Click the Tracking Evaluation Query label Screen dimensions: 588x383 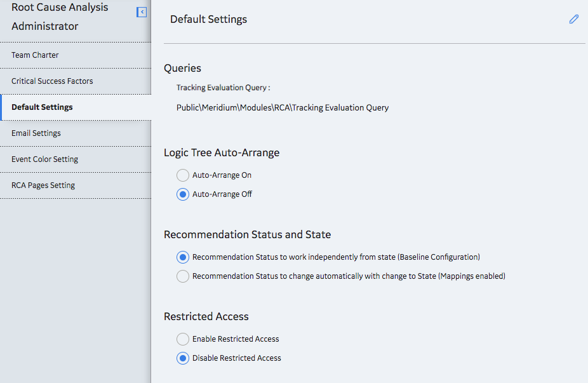223,88
